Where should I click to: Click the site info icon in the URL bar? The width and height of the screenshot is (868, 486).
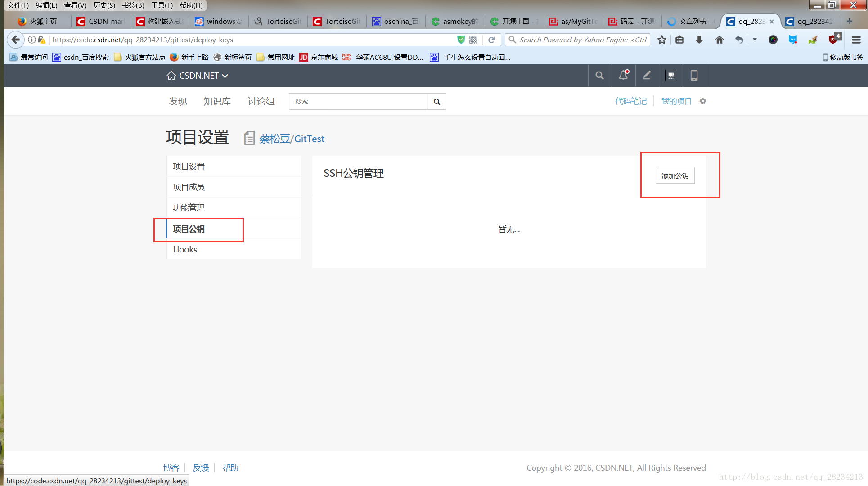pos(32,40)
